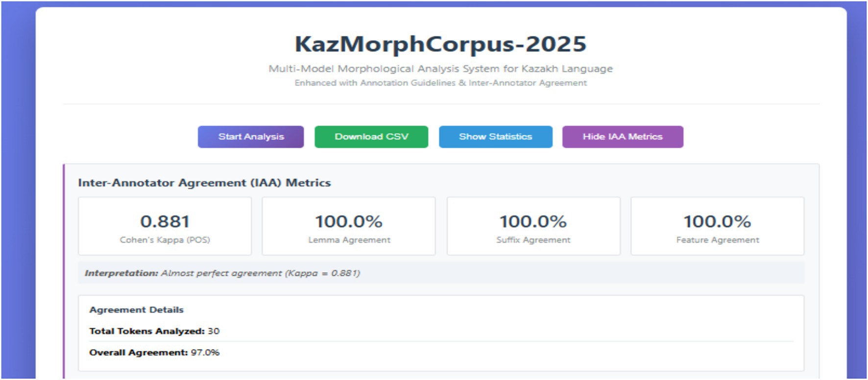868x380 pixels.
Task: Select the Suffix Agreement label
Action: pyautogui.click(x=533, y=240)
